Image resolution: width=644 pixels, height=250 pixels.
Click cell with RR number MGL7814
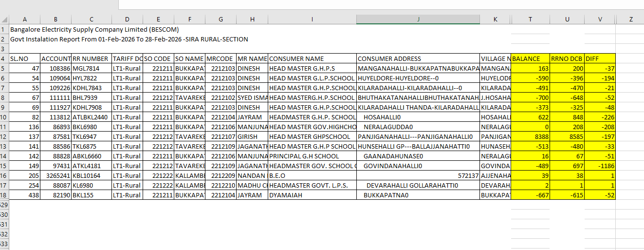point(92,68)
